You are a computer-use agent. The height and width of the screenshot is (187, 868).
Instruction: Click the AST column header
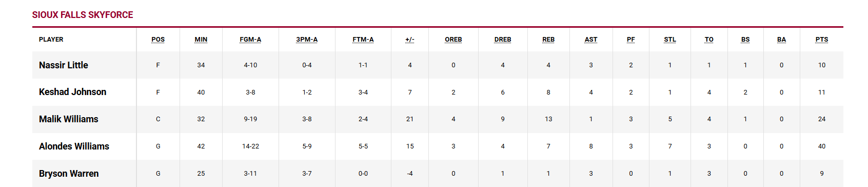click(591, 40)
